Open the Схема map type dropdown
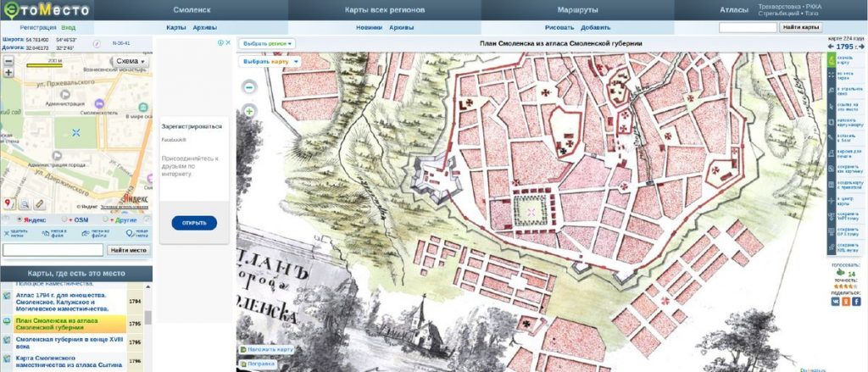The height and width of the screenshot is (372, 868). point(131,62)
